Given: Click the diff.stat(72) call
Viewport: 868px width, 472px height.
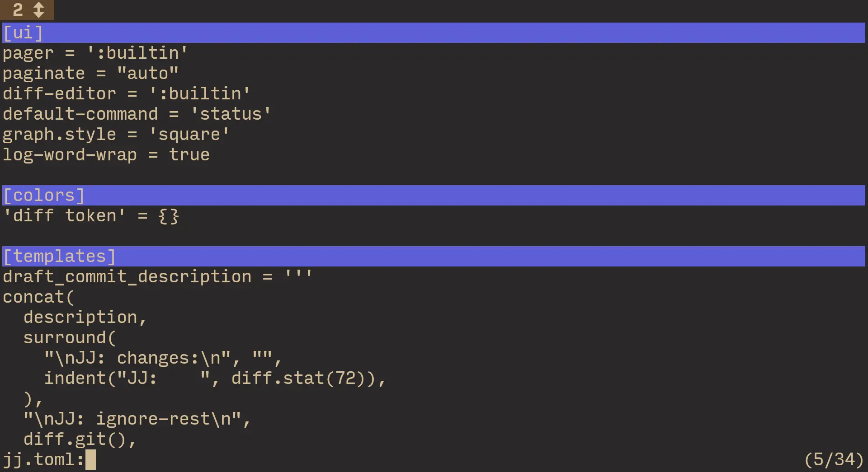Looking at the screenshot, I should [298, 379].
